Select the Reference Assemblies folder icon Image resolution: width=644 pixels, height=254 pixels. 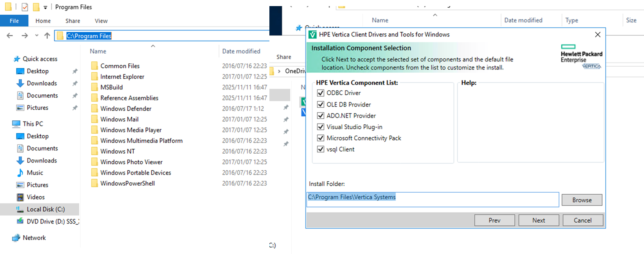click(x=95, y=98)
